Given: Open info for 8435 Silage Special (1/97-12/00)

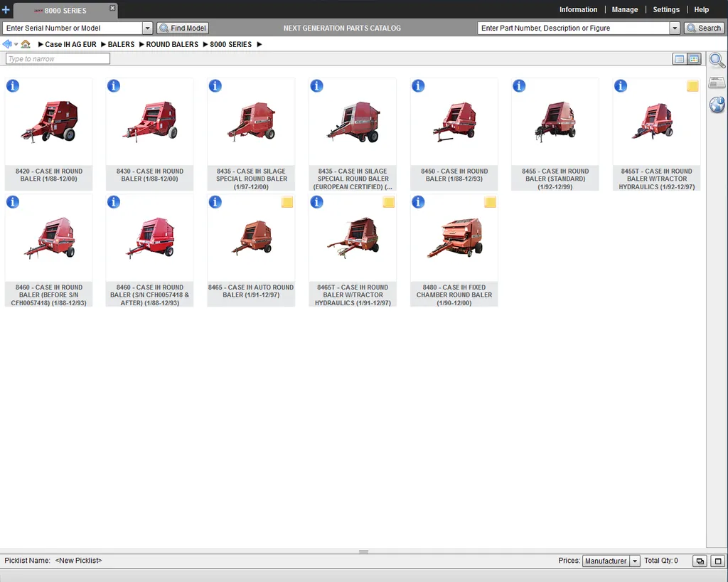Looking at the screenshot, I should click(215, 86).
